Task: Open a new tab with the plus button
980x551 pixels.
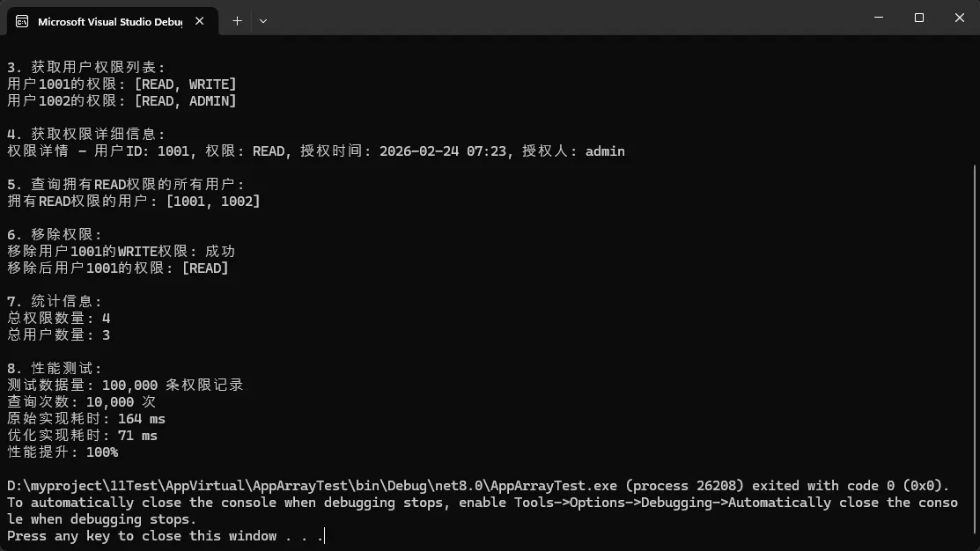Action: click(237, 20)
